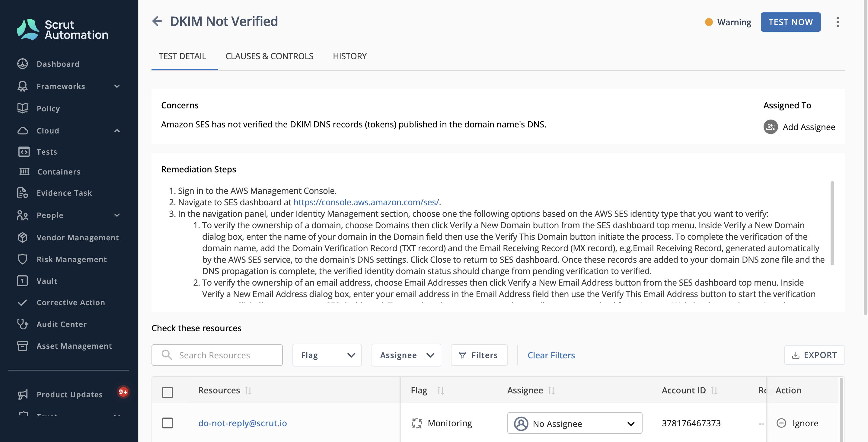Click the Vendor Management cube icon
The height and width of the screenshot is (442, 868).
(x=23, y=237)
